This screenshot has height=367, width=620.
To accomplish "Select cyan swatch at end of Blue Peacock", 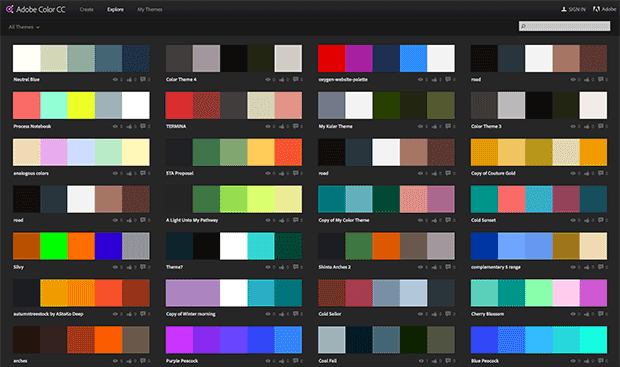I will pos(593,340).
